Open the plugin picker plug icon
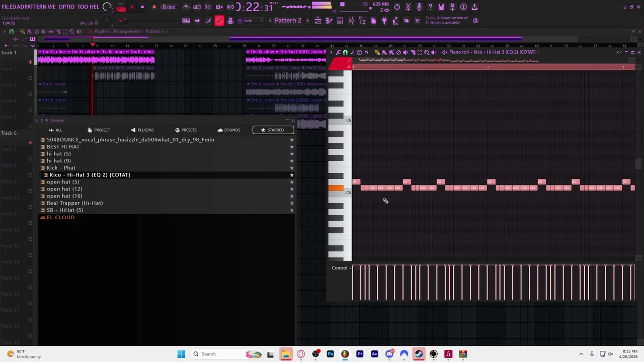The width and height of the screenshot is (644, 362). point(384,21)
